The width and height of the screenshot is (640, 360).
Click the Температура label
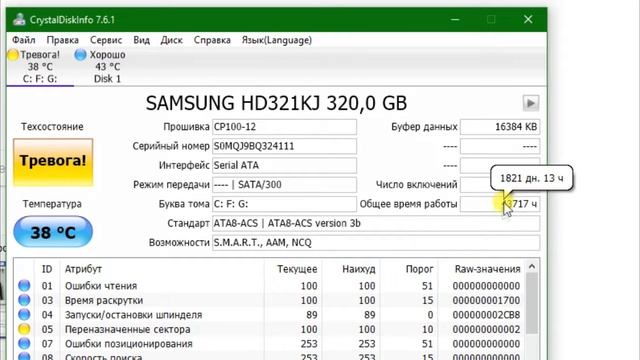52,204
